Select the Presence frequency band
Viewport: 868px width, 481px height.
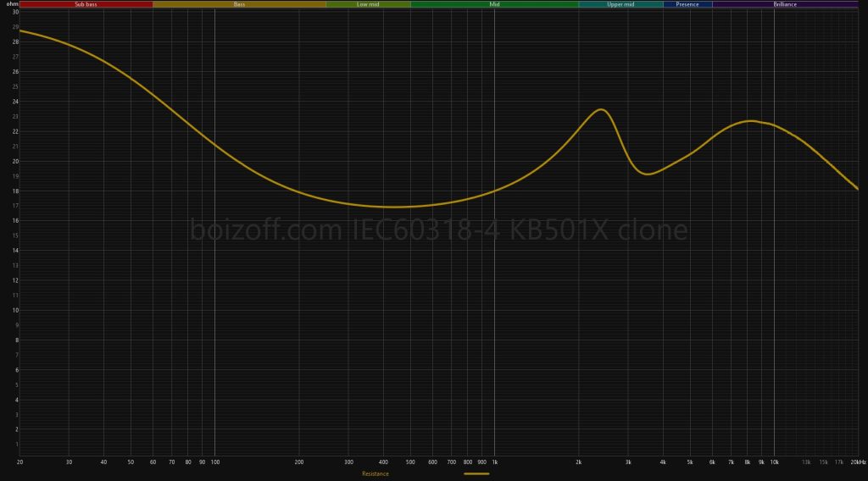tap(687, 4)
